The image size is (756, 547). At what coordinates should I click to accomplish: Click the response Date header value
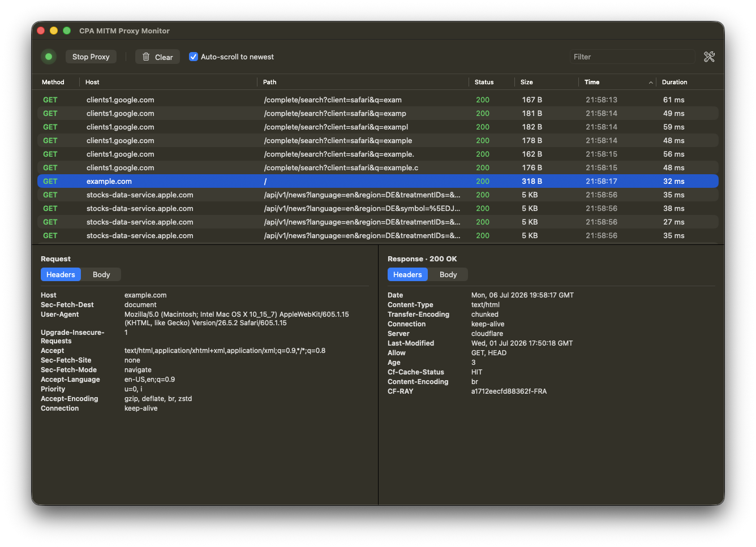[x=522, y=295]
